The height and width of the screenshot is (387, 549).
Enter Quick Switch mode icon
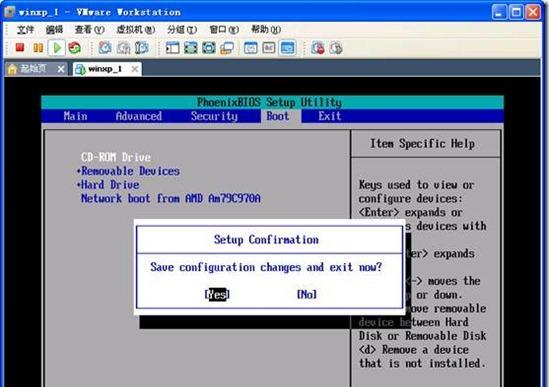209,48
